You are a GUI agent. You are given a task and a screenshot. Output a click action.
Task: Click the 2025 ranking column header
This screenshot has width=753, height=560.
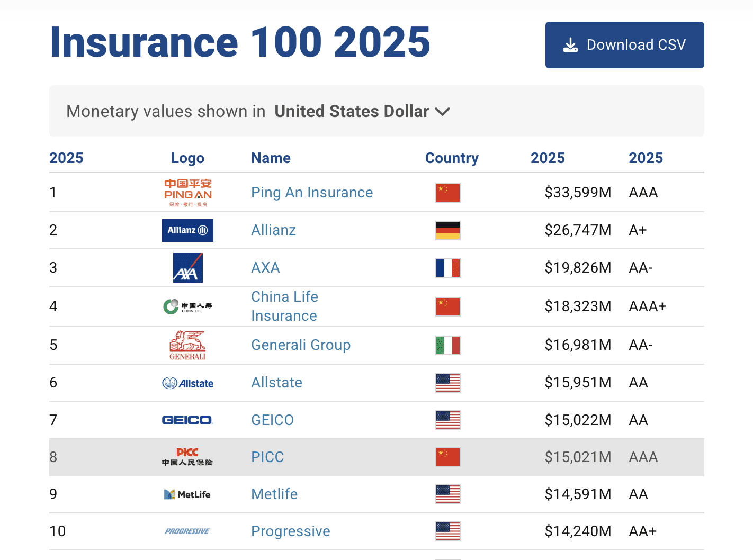(66, 158)
